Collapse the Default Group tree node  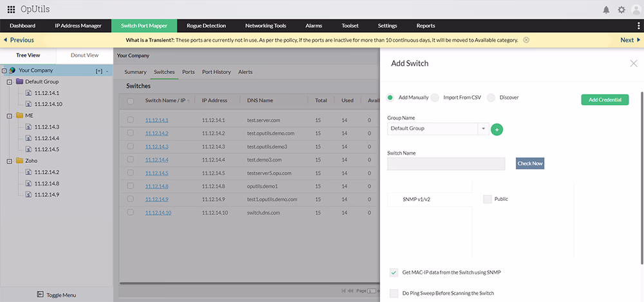pyautogui.click(x=10, y=82)
